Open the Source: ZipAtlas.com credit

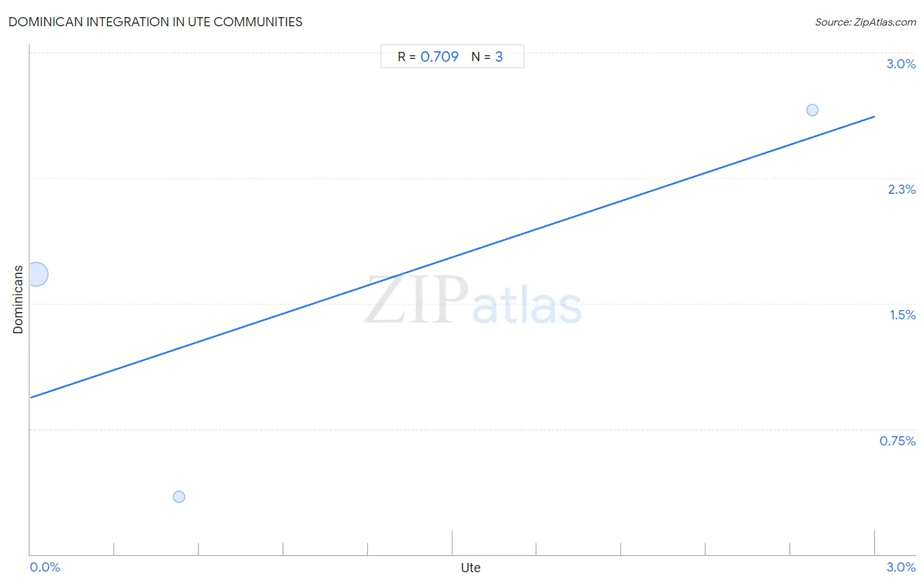[x=866, y=22]
